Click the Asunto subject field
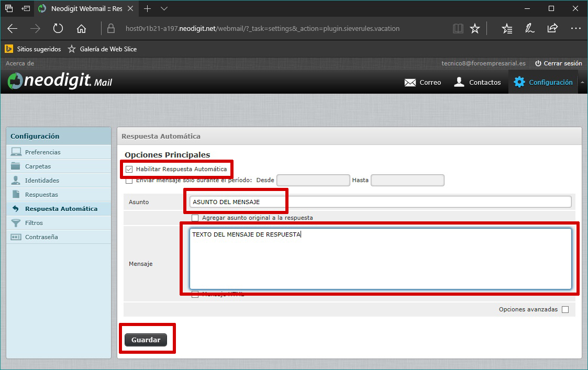588x370 pixels. coord(380,202)
